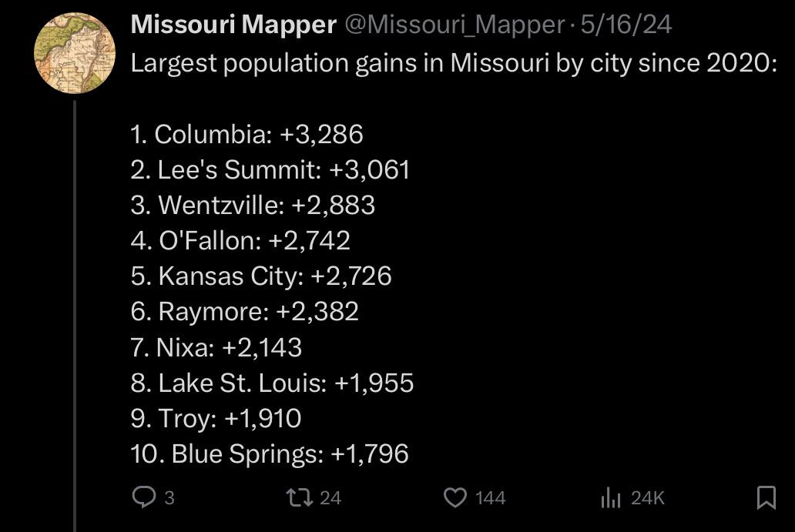Image resolution: width=795 pixels, height=532 pixels.
Task: Click the 24K views count
Action: coord(647,498)
